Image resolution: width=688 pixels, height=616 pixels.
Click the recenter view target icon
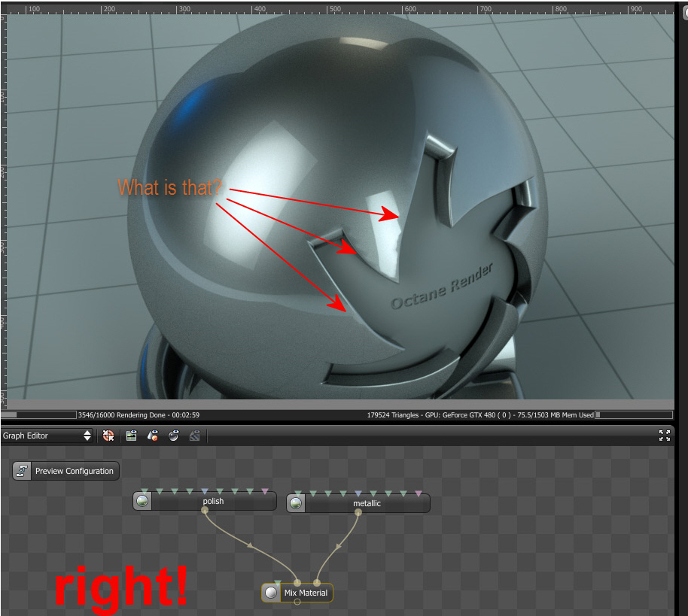point(108,435)
